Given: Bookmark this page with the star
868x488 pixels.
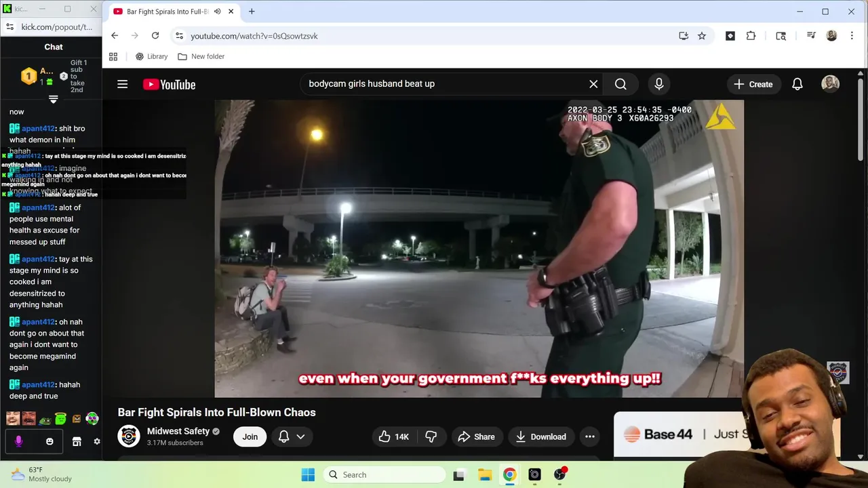Looking at the screenshot, I should click(702, 36).
